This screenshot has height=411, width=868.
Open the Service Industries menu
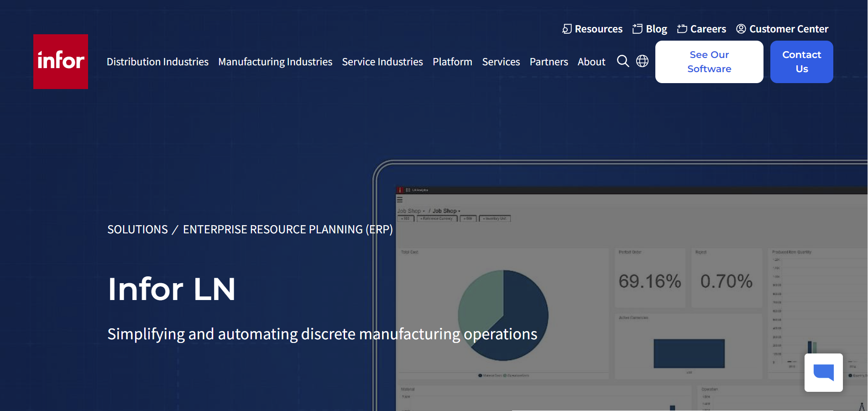tap(382, 62)
